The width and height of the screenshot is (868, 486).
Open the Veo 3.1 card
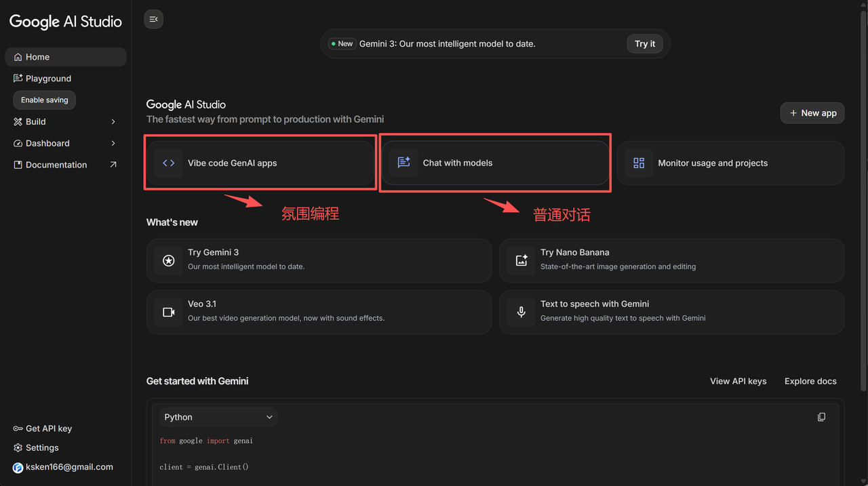319,312
